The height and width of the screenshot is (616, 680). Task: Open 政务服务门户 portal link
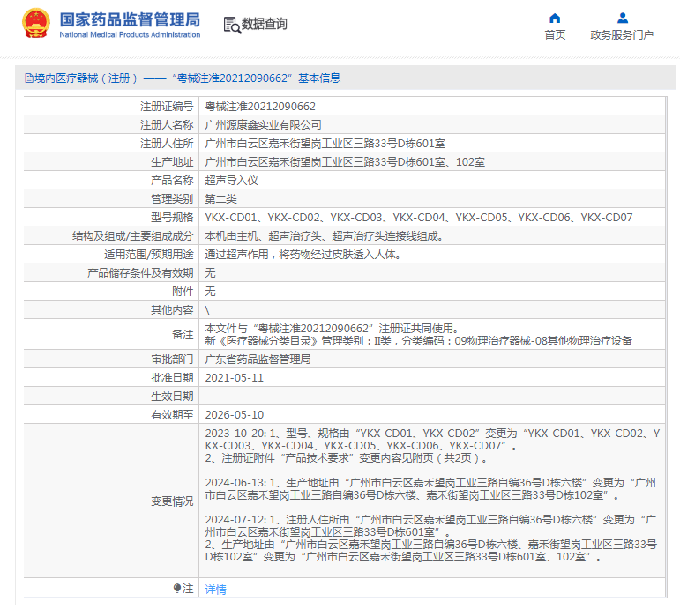622,34
